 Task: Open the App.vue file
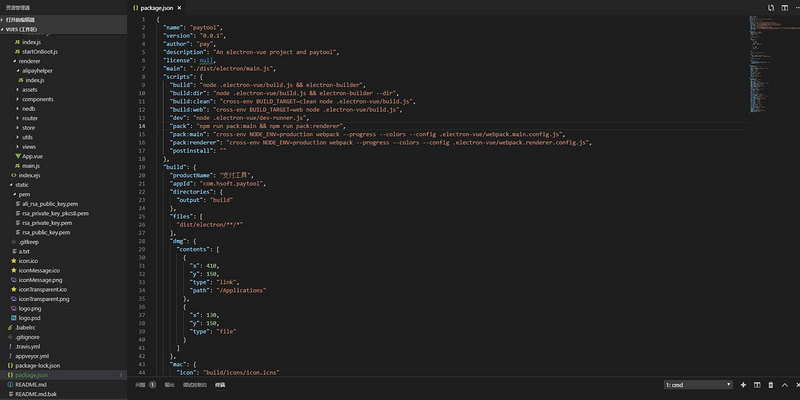(32, 156)
